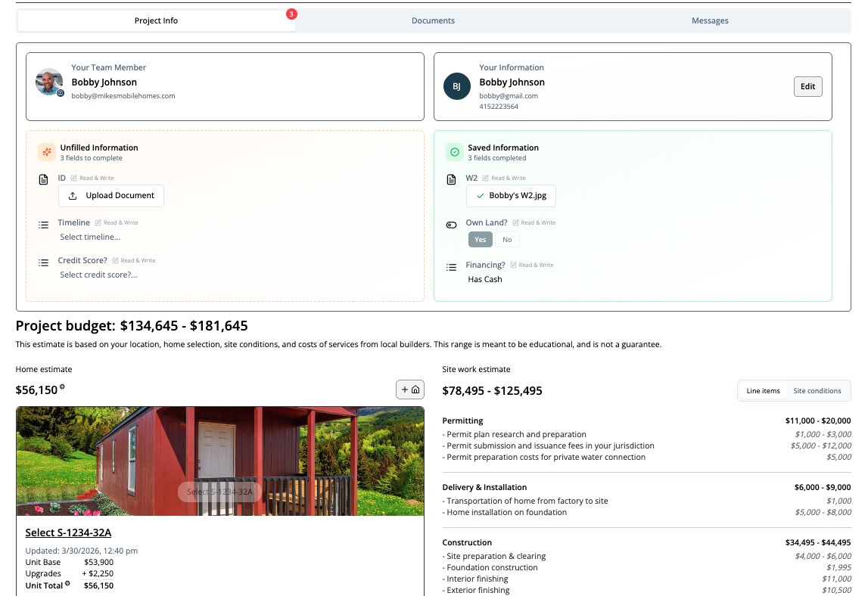The image size is (868, 596).
Task: Open the Select S-1234-32A home link
Action: coord(68,533)
